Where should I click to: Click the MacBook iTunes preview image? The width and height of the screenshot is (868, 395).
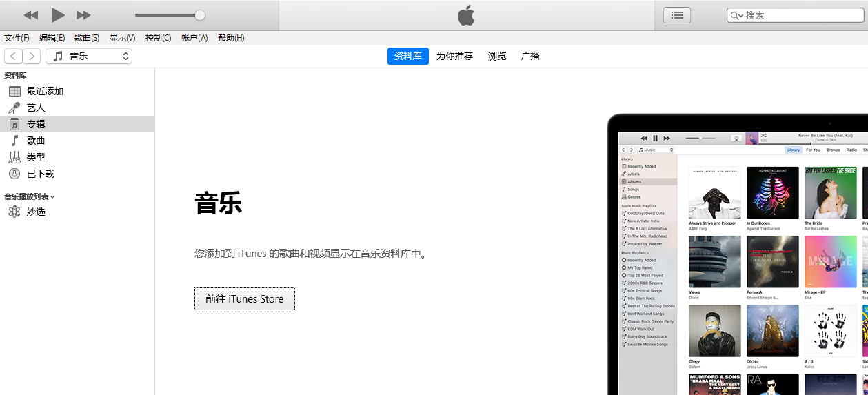click(737, 254)
